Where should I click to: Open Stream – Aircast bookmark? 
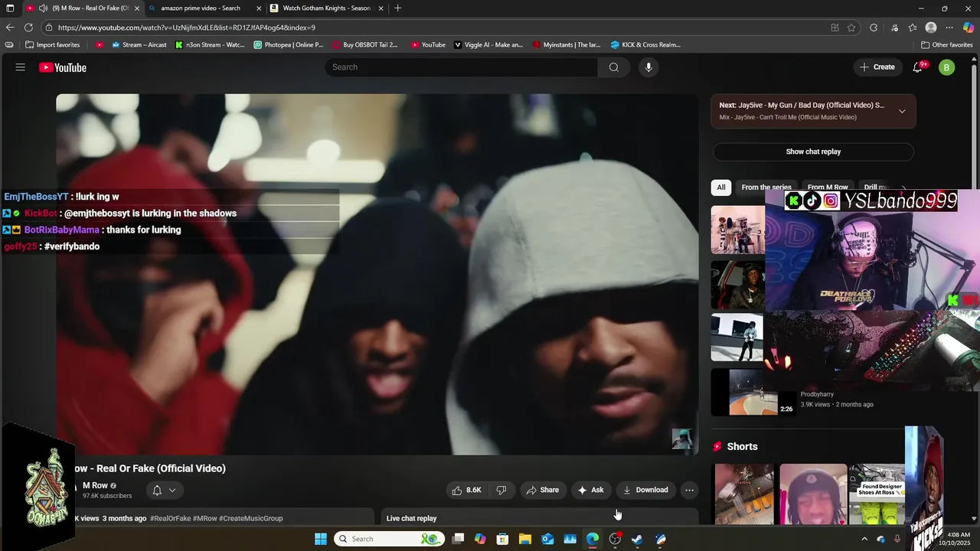coord(139,44)
